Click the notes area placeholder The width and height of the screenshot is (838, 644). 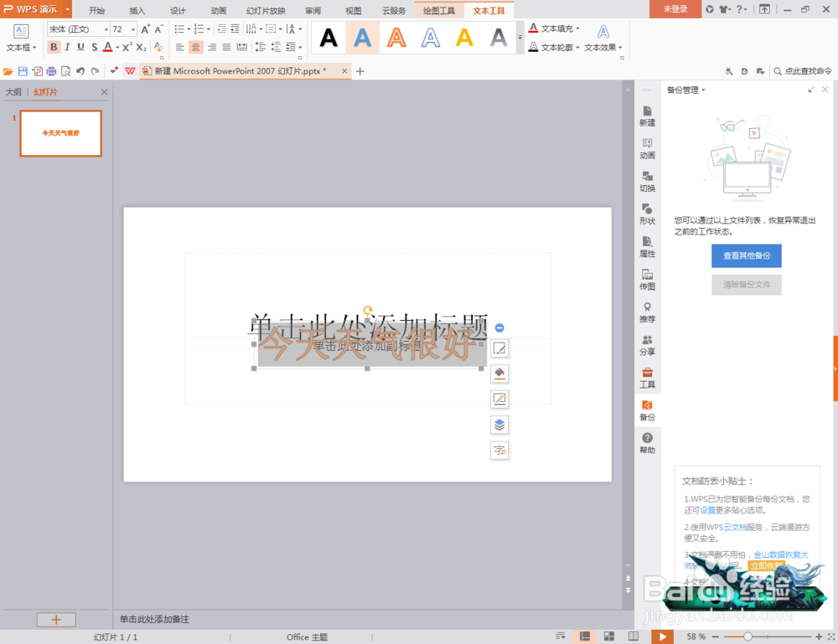(x=154, y=620)
